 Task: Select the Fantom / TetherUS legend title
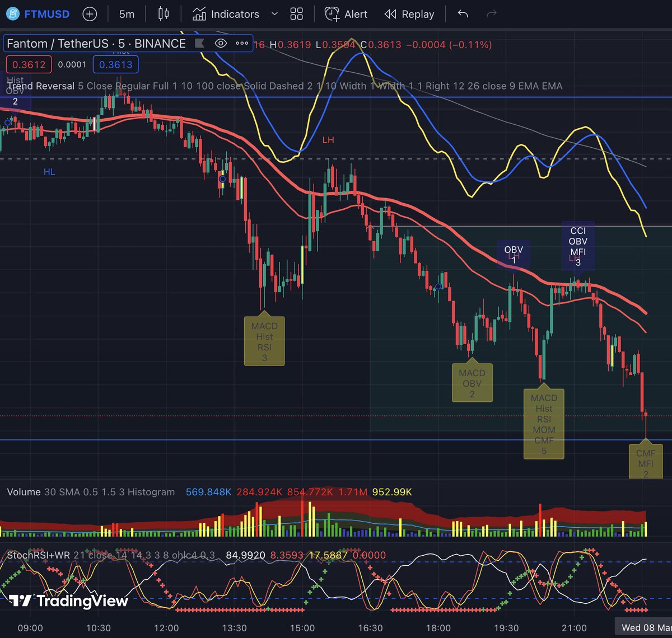coord(96,44)
